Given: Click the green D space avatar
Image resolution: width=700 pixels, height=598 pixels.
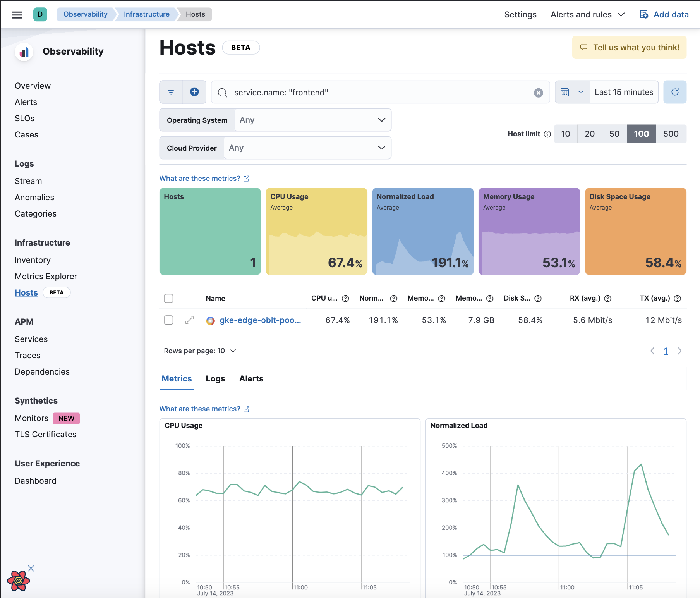Looking at the screenshot, I should pos(40,14).
